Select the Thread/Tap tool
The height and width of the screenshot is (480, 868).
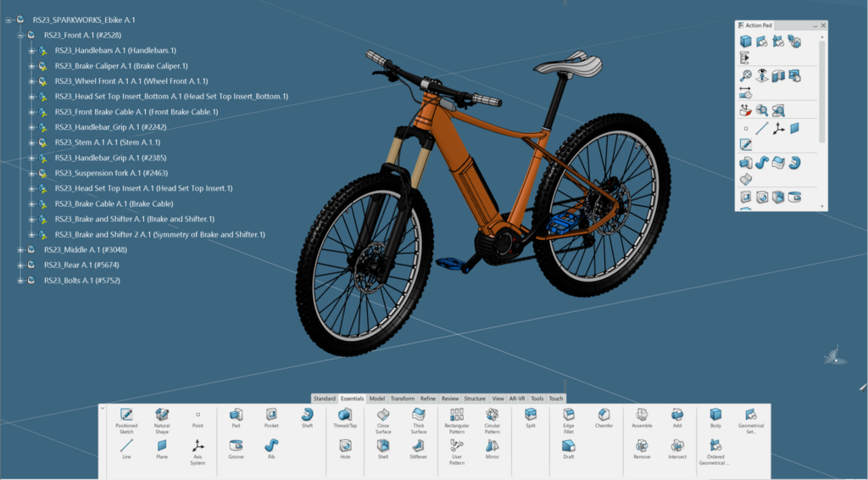point(345,415)
